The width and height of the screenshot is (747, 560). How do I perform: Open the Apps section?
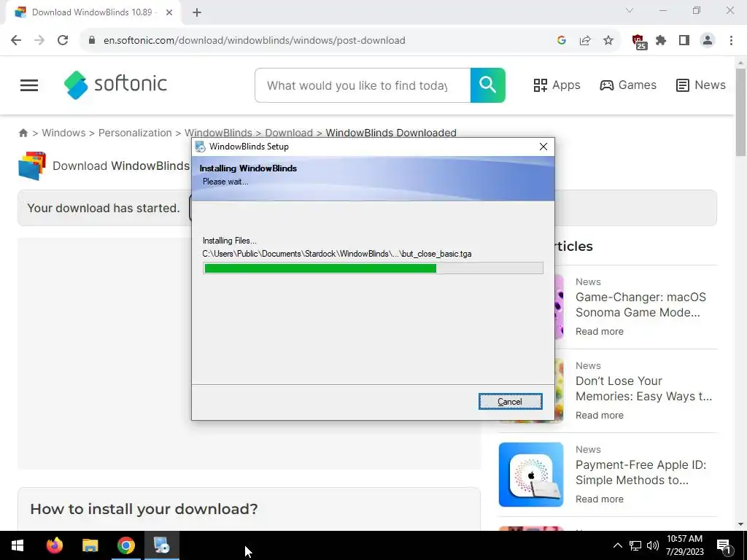(x=557, y=85)
